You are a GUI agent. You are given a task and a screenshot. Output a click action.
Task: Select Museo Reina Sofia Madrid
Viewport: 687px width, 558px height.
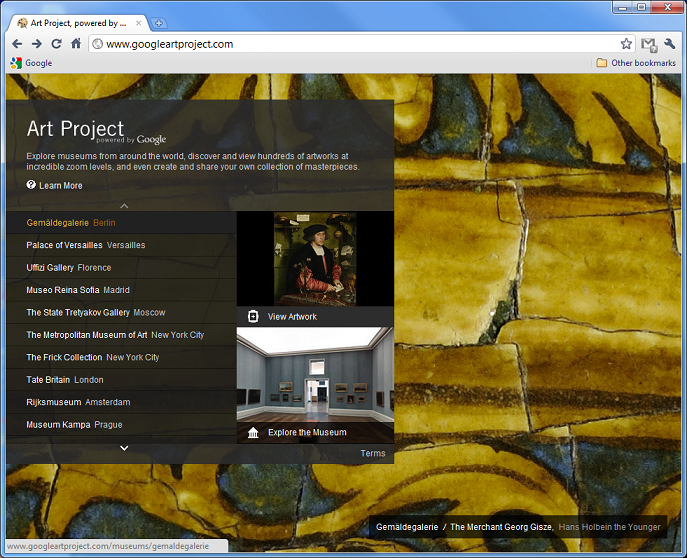tap(121, 290)
